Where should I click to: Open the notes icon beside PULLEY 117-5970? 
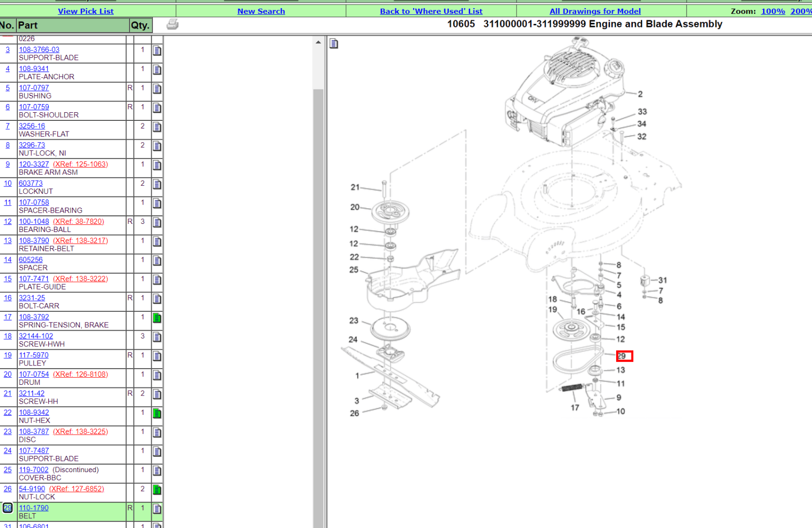tap(157, 357)
